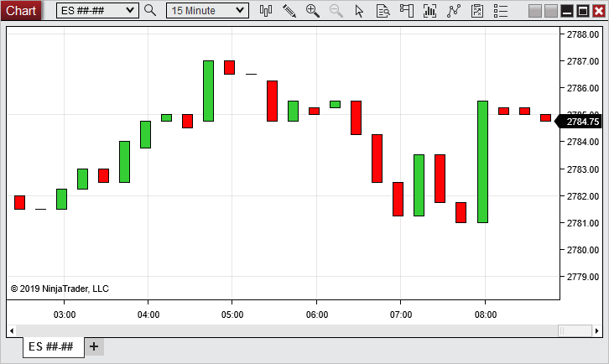This screenshot has width=609, height=364.
Task: Toggle the Chart Trader panel icon
Action: [x=407, y=10]
